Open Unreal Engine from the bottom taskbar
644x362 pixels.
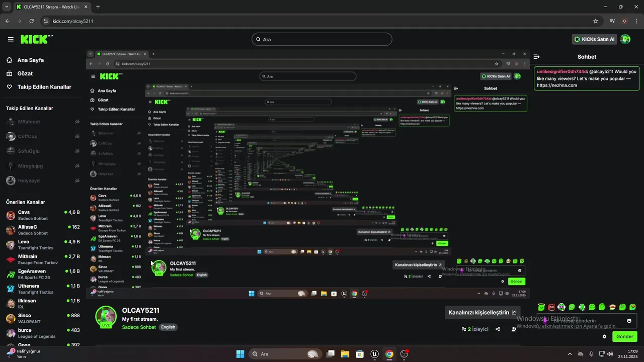[374, 354]
